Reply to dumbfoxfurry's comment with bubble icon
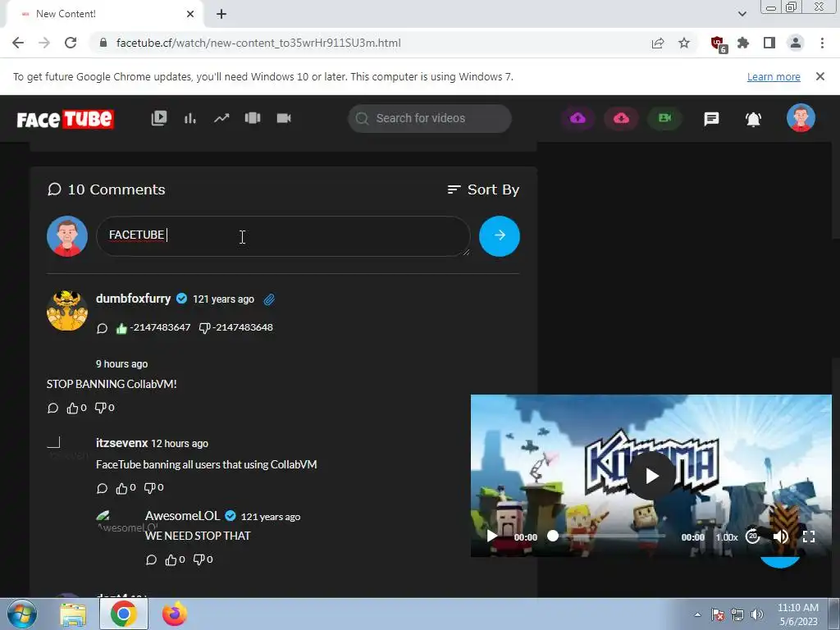The height and width of the screenshot is (630, 840). [x=102, y=328]
